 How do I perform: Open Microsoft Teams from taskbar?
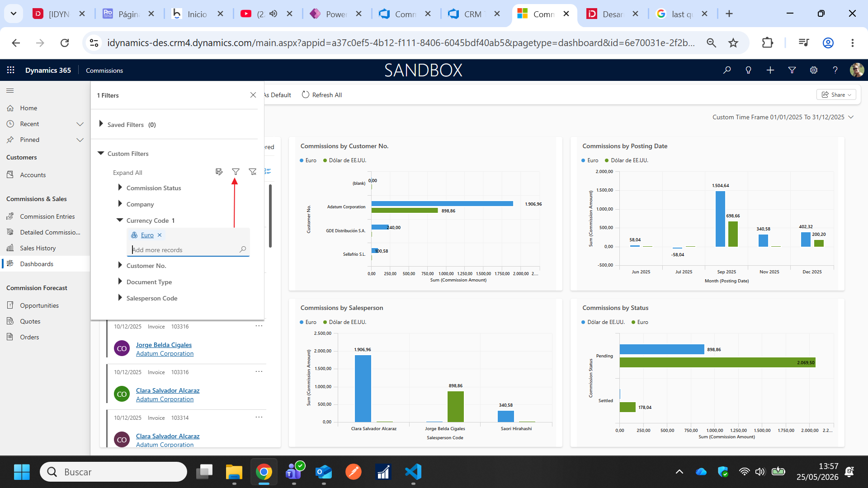[295, 472]
